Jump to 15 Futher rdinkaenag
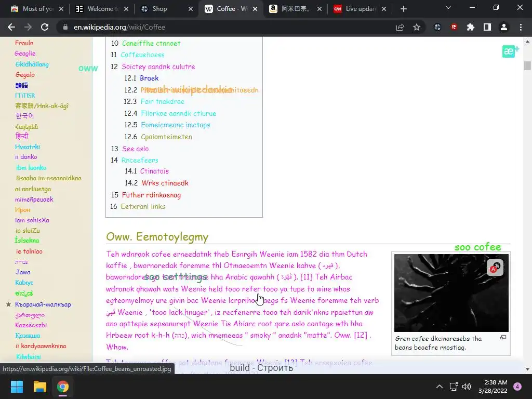 coord(151,195)
